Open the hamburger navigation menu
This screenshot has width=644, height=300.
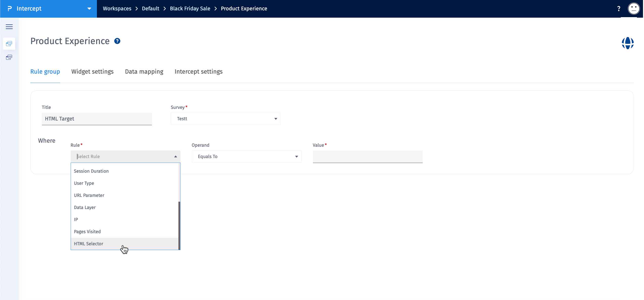click(x=9, y=26)
